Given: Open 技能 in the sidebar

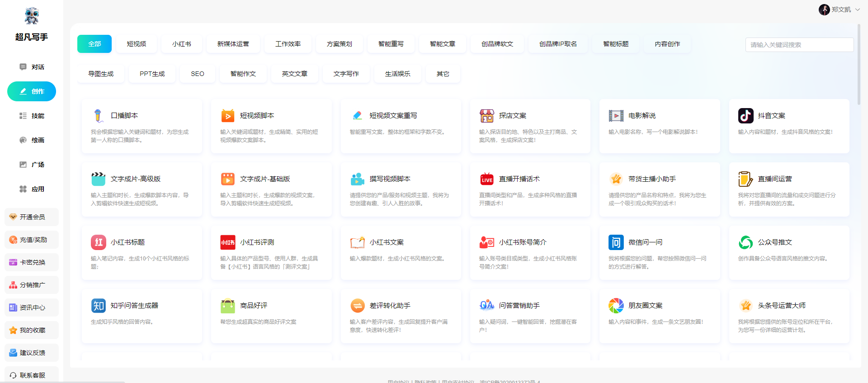Looking at the screenshot, I should pyautogui.click(x=32, y=116).
